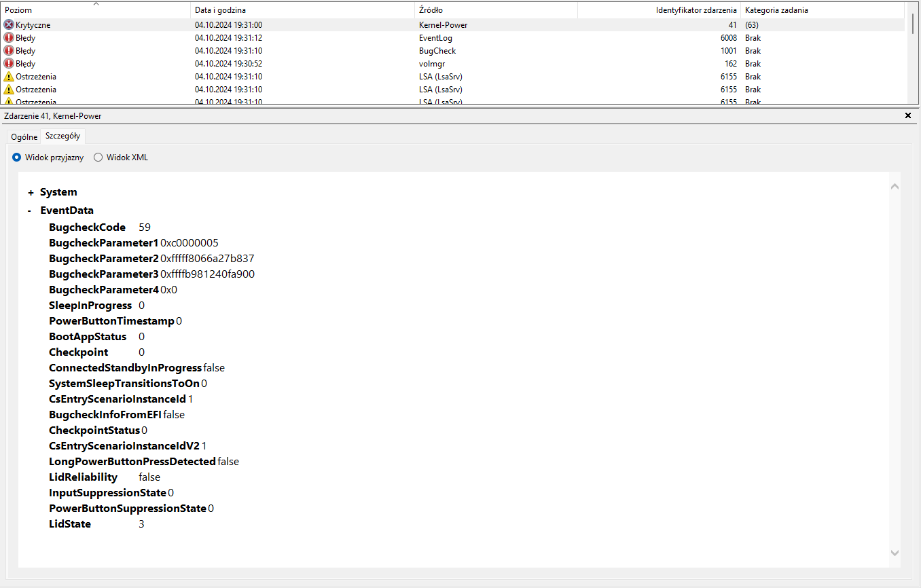Click the CsEntryScenarioInstanceIdV2 label
921x588 pixels.
pos(124,446)
